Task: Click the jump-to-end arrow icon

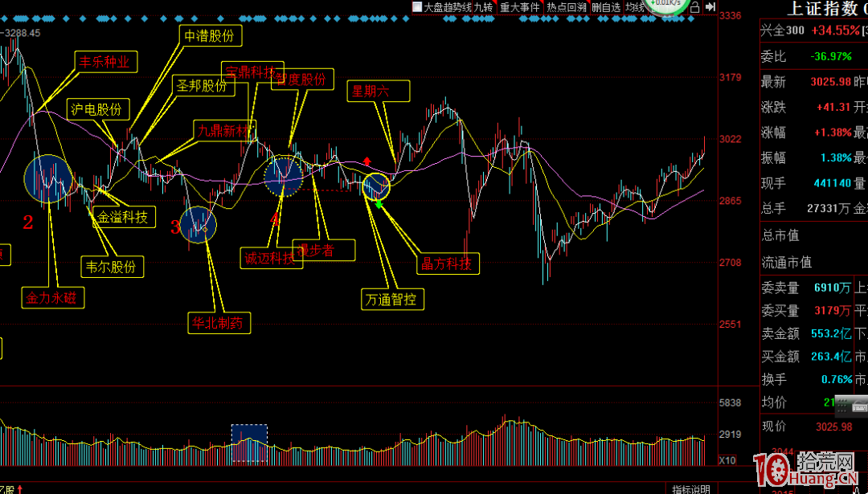Action: click(710, 7)
